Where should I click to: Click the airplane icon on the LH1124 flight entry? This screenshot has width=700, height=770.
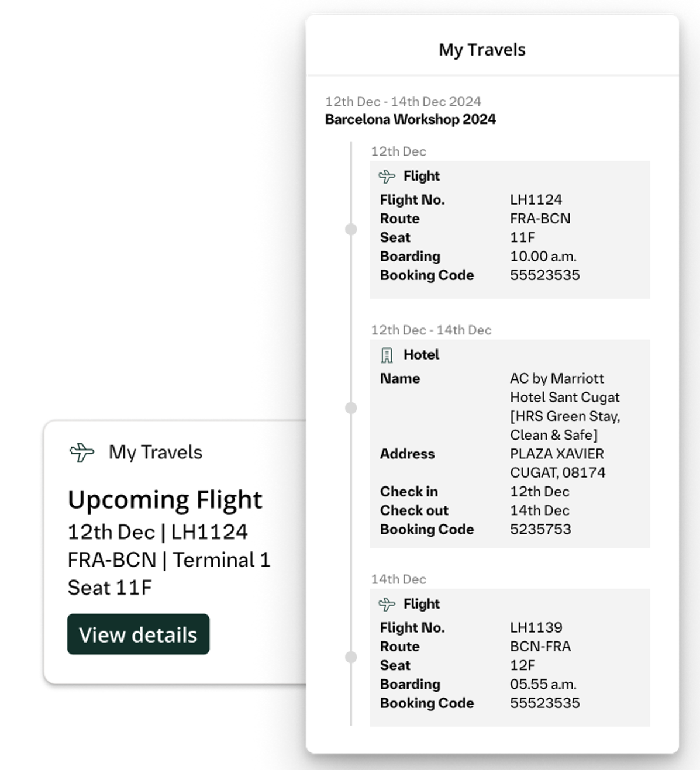[387, 176]
